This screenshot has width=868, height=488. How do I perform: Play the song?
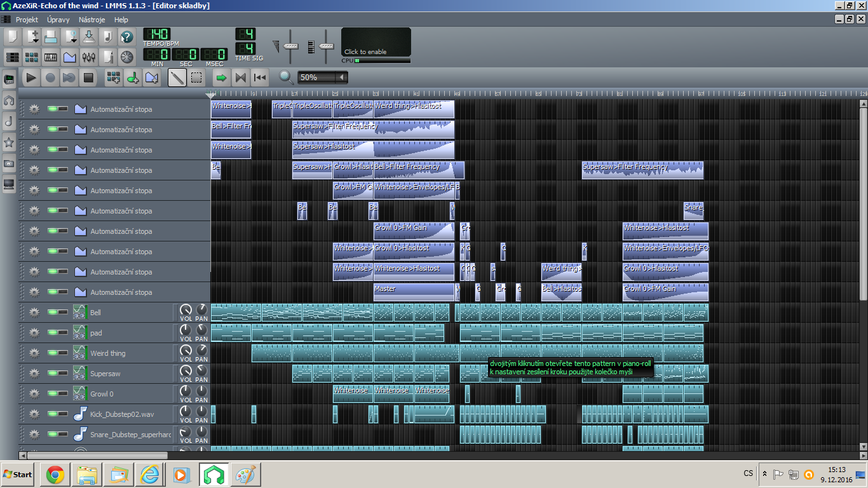tap(31, 78)
